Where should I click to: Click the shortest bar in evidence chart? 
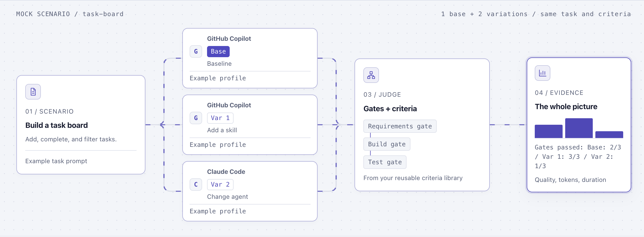609,135
